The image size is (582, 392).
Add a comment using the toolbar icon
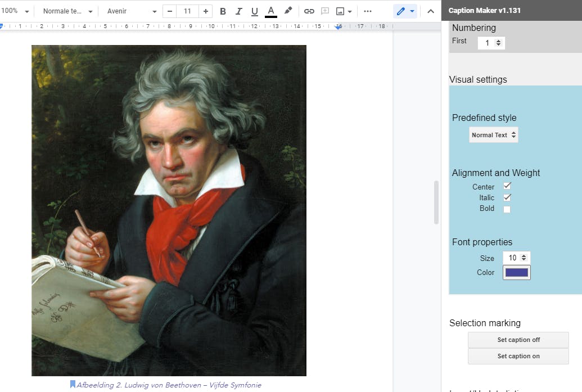pyautogui.click(x=325, y=11)
